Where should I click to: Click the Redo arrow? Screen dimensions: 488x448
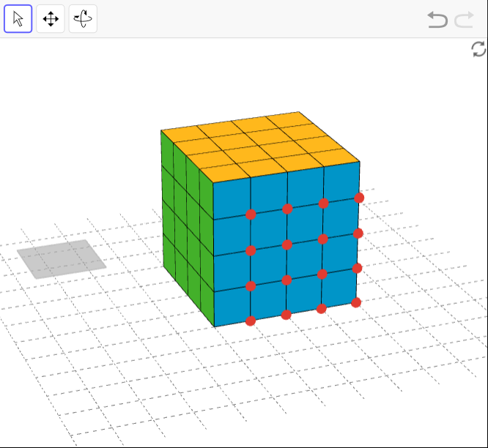pos(464,20)
